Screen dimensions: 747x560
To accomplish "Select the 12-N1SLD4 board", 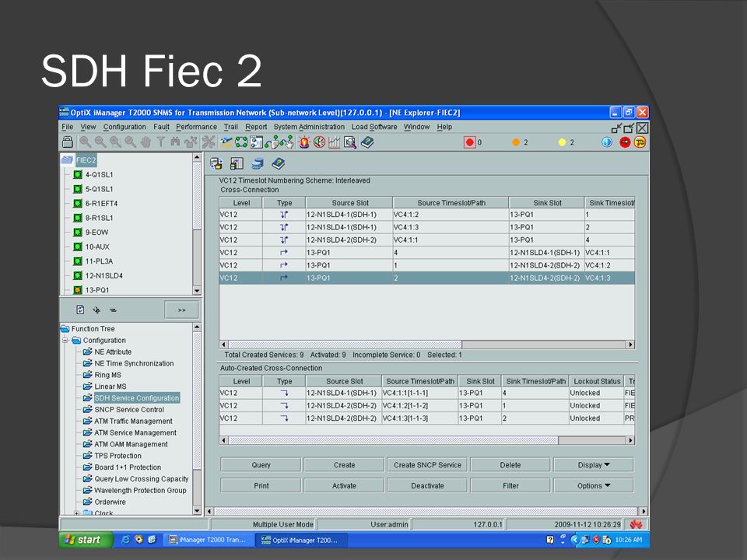I will pos(103,275).
